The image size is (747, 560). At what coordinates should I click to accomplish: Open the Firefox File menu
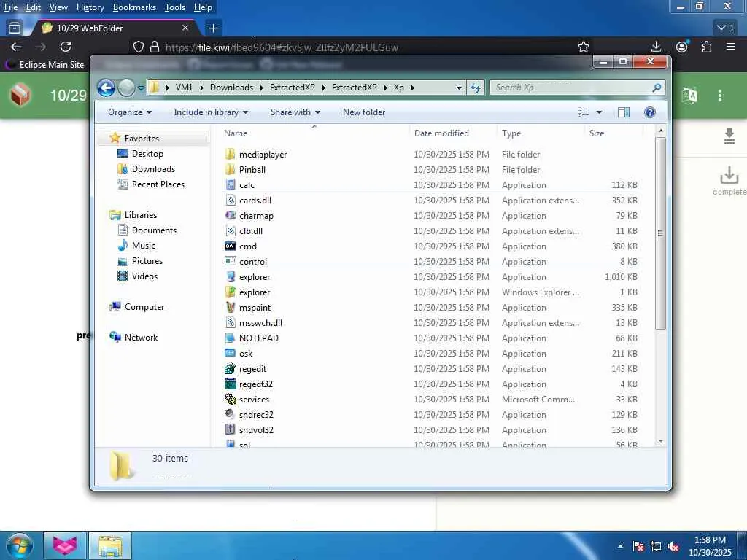coord(11,7)
